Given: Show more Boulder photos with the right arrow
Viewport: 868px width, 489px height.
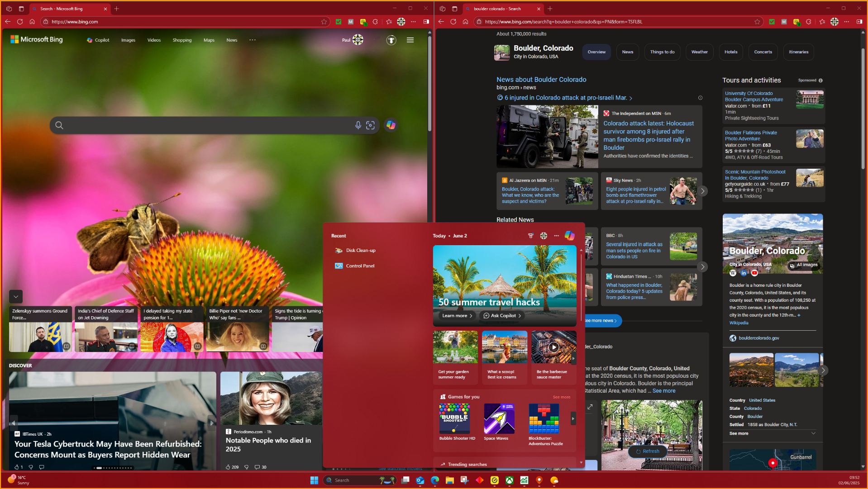Looking at the screenshot, I should pyautogui.click(x=823, y=370).
